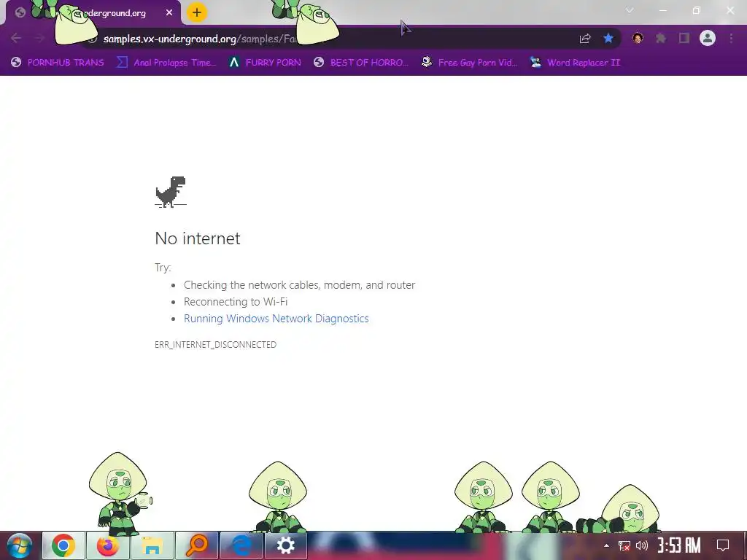747x560 pixels.
Task: Open the BEST OF HORRO... bookmark
Action: tap(361, 63)
